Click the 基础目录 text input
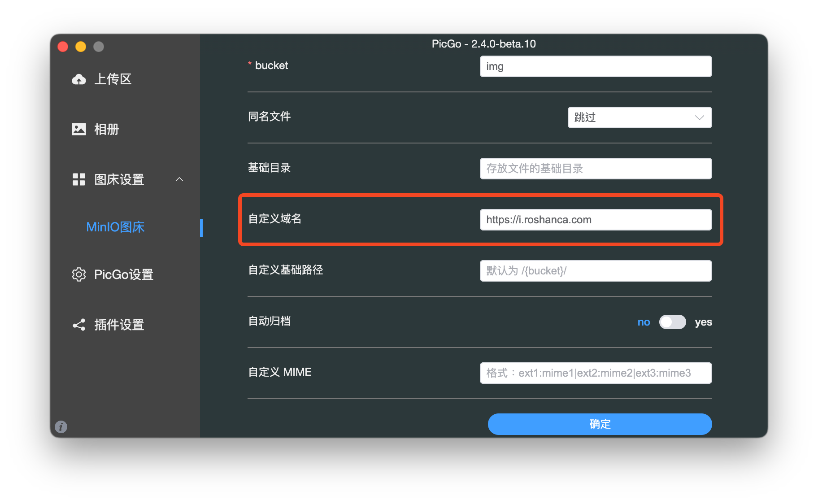The height and width of the screenshot is (504, 818). [x=596, y=169]
